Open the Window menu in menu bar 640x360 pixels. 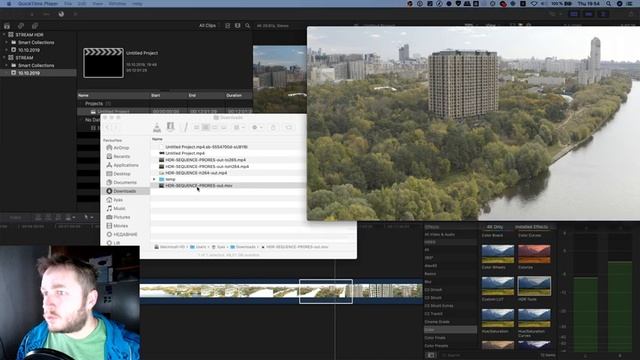(117, 4)
